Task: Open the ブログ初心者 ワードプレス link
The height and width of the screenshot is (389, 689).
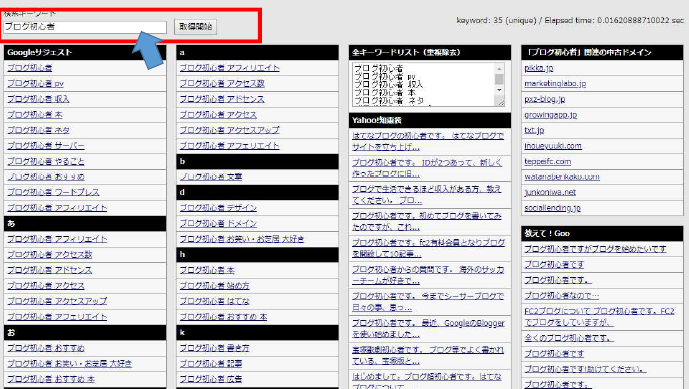Action: [x=53, y=192]
